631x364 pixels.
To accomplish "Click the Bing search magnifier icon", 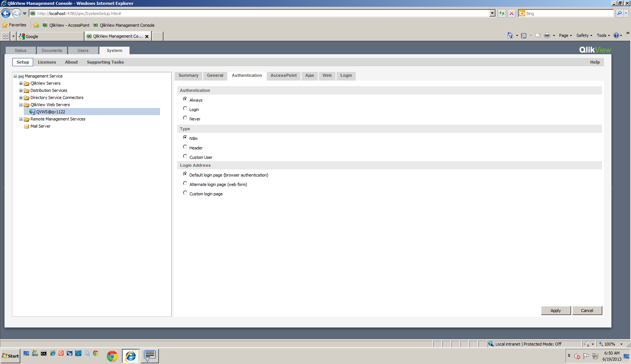I will 619,13.
